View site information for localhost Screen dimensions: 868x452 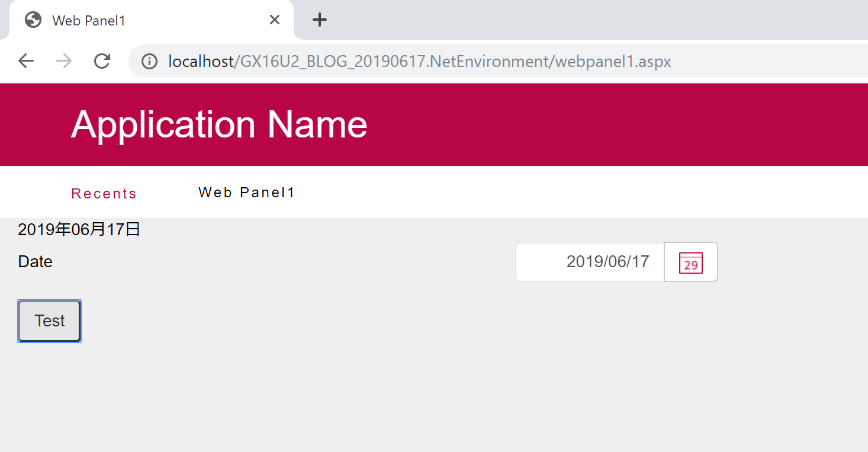[149, 61]
